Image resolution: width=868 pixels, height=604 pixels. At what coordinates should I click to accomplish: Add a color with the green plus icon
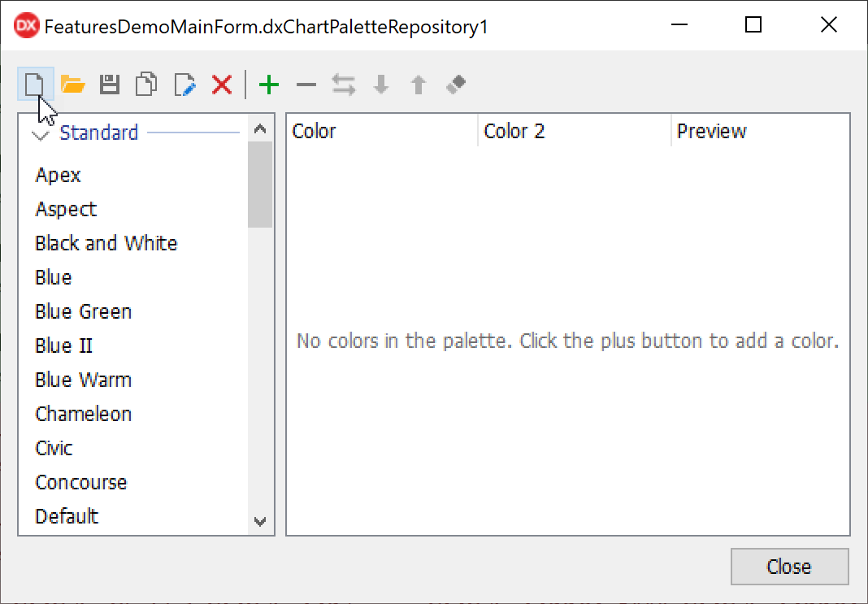tap(269, 84)
